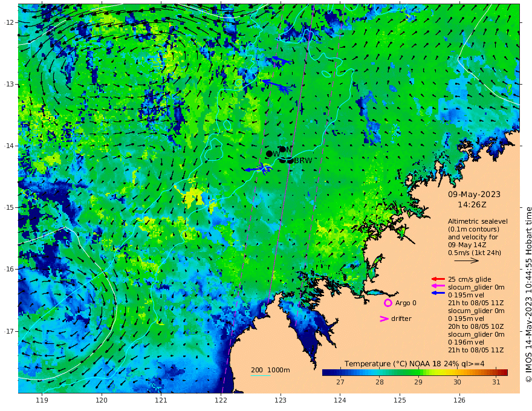Click the colorbar tick label 28
This screenshot has width=532, height=411.
(x=379, y=382)
